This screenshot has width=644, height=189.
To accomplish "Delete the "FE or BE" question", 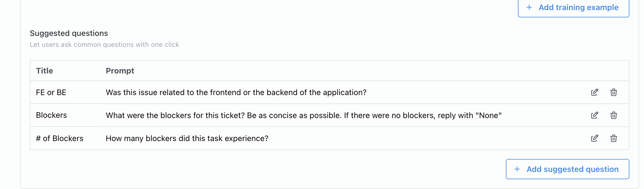I will (613, 92).
